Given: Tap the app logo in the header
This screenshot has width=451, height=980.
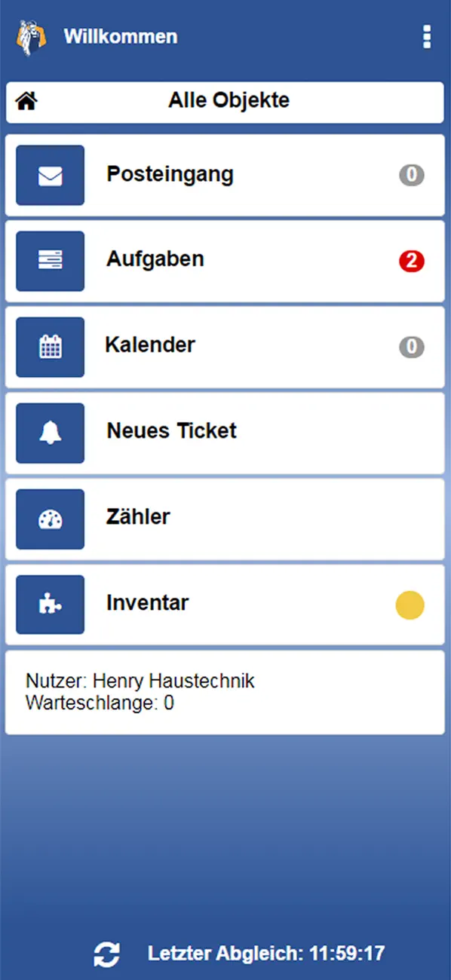Looking at the screenshot, I should [30, 36].
